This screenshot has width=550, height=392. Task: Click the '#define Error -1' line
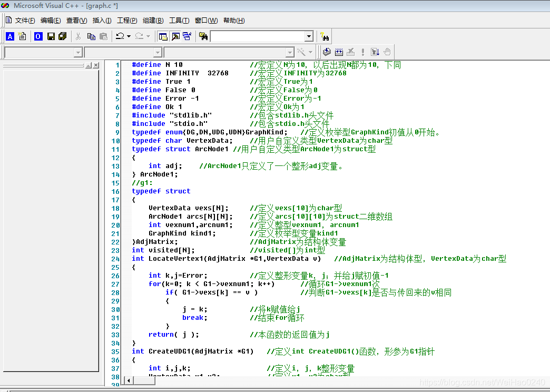(x=165, y=98)
